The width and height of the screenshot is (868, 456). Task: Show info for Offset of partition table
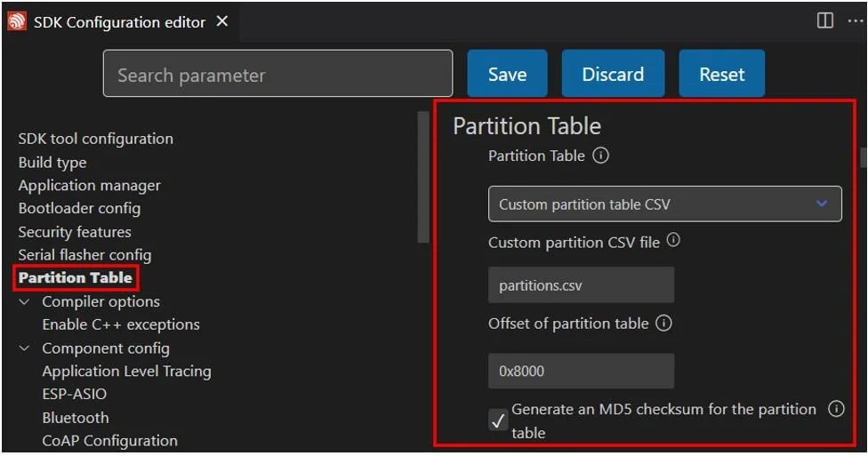663,324
